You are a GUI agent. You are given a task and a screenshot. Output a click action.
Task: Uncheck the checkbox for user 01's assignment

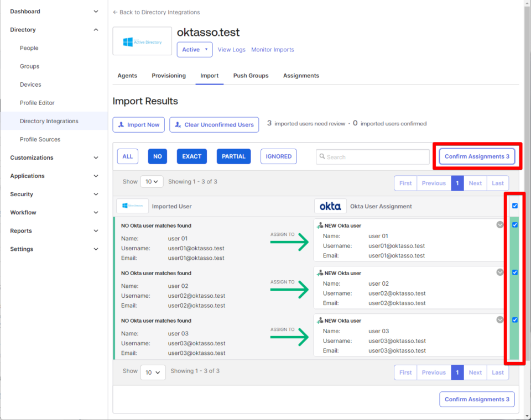point(515,224)
